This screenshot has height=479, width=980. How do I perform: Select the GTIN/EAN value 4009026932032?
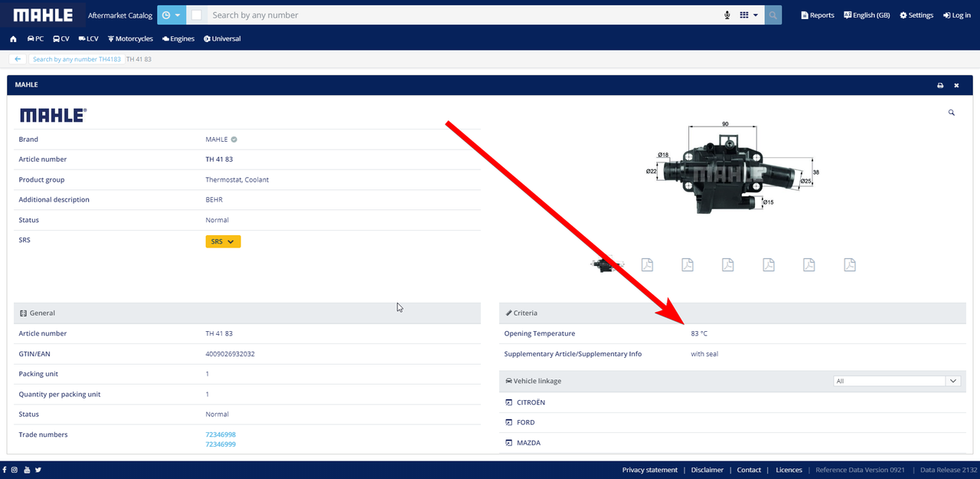230,354
